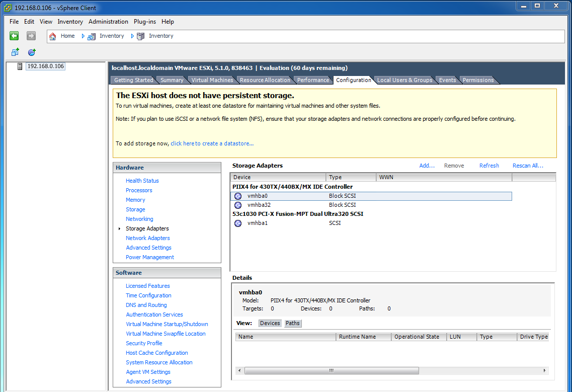
Task: Click scrollbar left arrow in Details list
Action: (x=239, y=371)
